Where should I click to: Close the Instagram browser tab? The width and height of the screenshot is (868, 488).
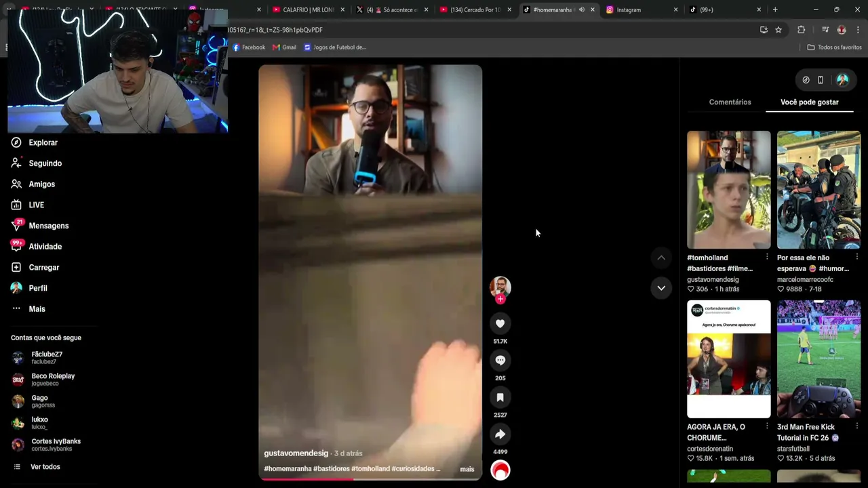(675, 9)
